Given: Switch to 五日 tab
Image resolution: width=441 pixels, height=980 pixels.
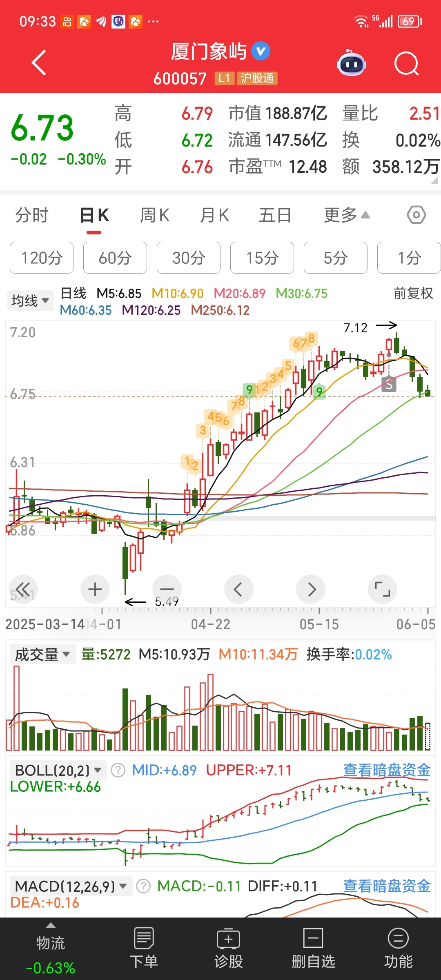Looking at the screenshot, I should (x=275, y=215).
